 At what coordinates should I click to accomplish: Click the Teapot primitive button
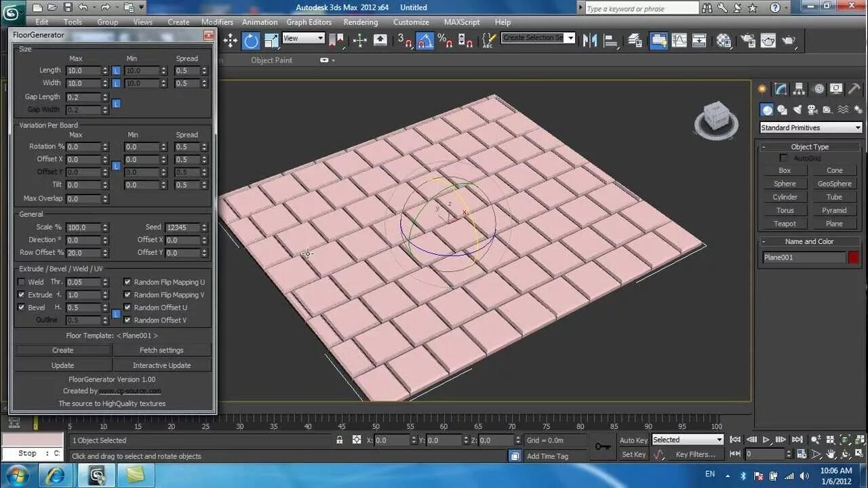(784, 224)
